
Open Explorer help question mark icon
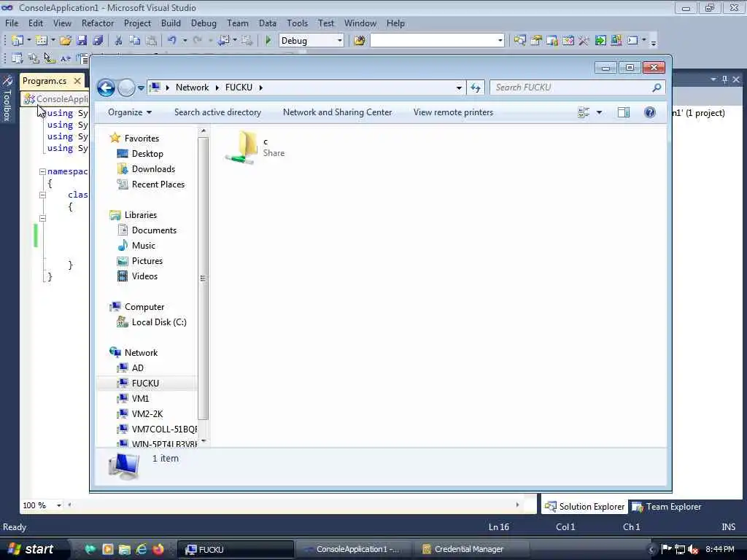650,112
